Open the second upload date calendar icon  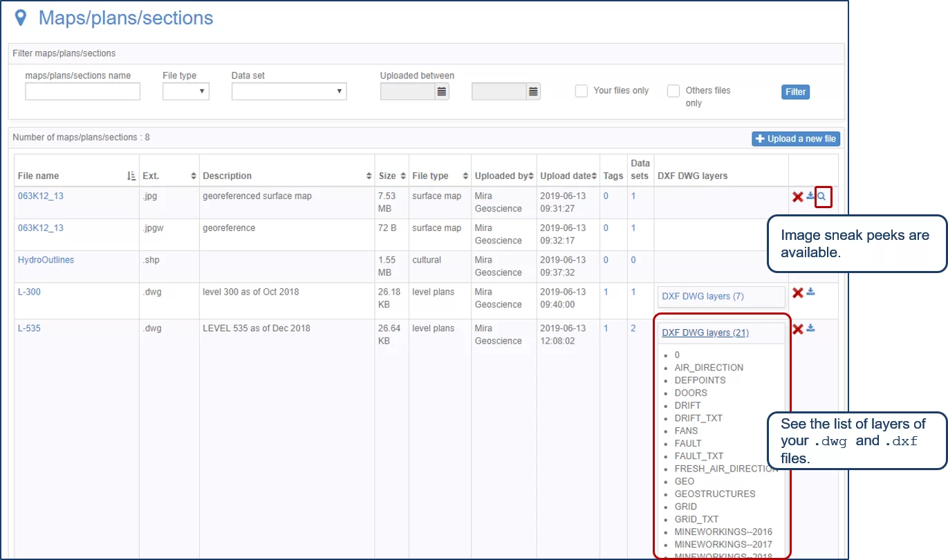[x=533, y=91]
